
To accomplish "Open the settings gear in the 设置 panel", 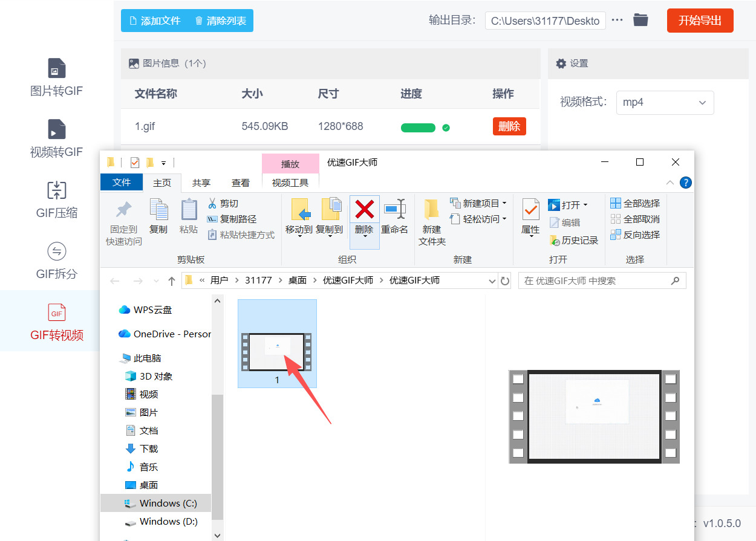I will pyautogui.click(x=561, y=63).
